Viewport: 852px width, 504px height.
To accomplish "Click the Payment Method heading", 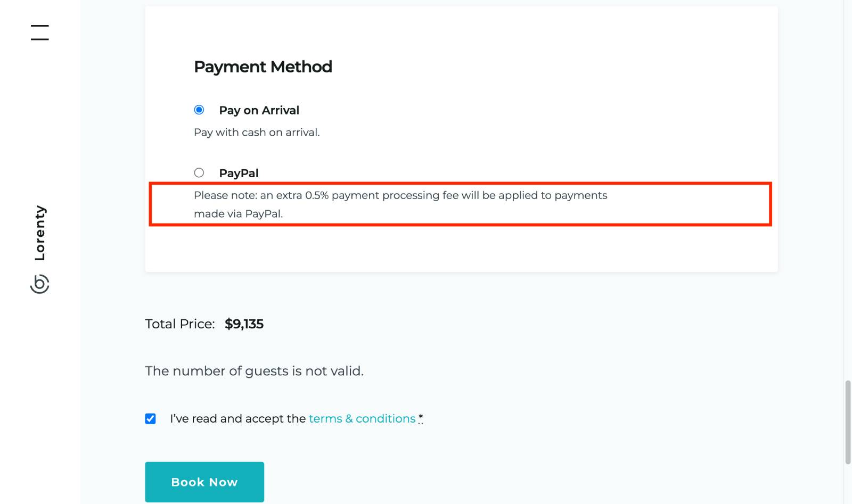I will tap(263, 67).
